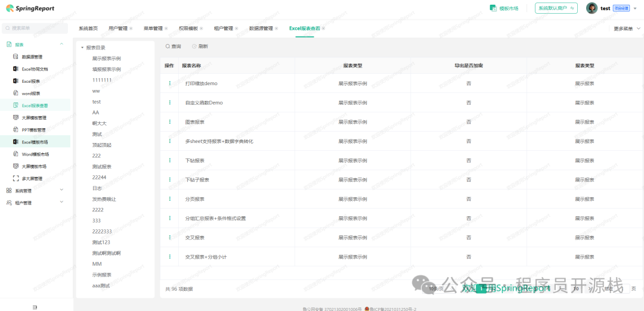Click the 租户管理 people icon
The height and width of the screenshot is (311, 644).
9,203
